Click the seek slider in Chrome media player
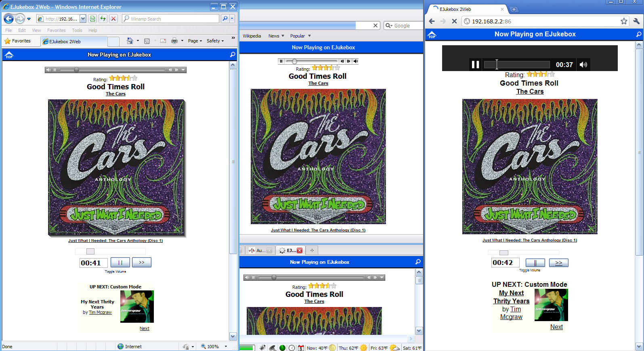 click(x=517, y=65)
